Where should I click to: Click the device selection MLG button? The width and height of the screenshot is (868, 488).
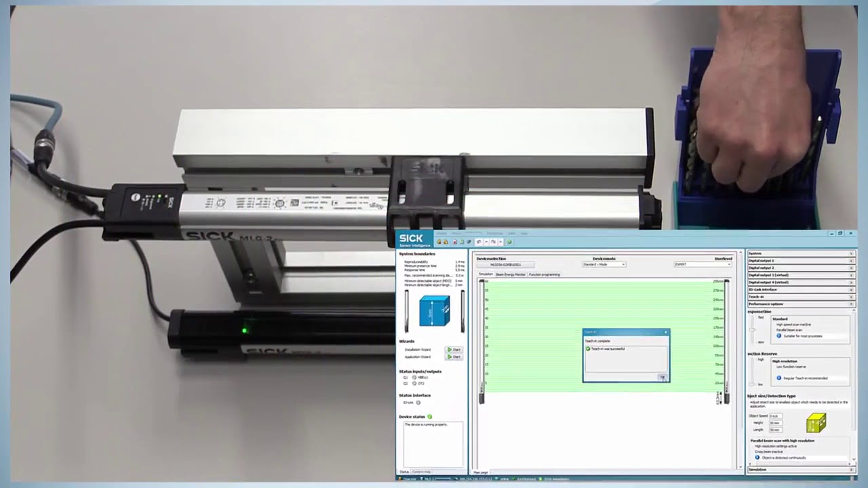[x=506, y=264]
